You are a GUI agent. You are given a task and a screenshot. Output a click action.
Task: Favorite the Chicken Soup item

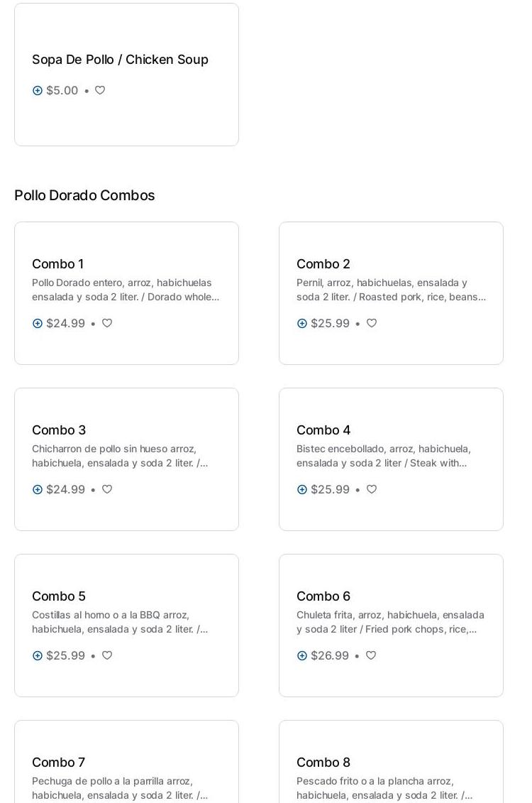click(x=100, y=91)
